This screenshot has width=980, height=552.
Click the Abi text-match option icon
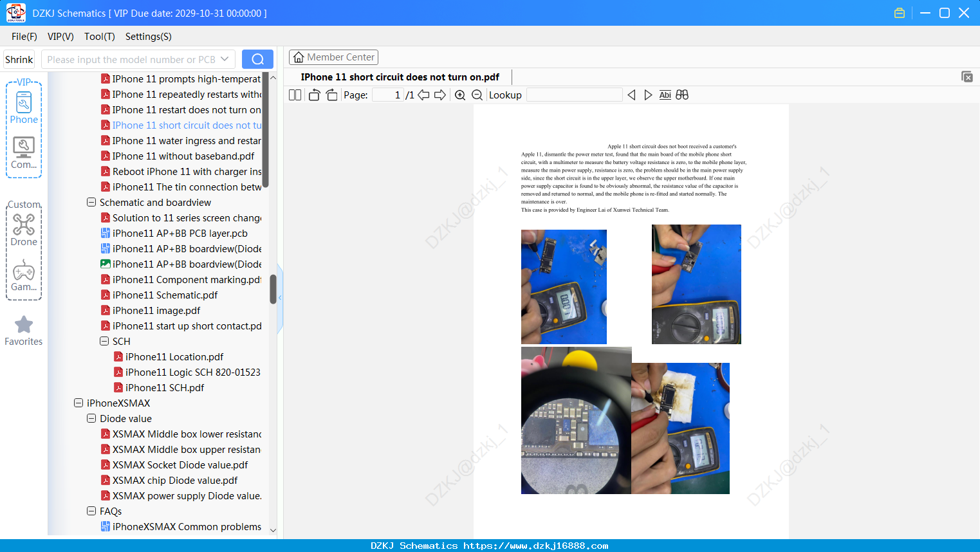665,95
